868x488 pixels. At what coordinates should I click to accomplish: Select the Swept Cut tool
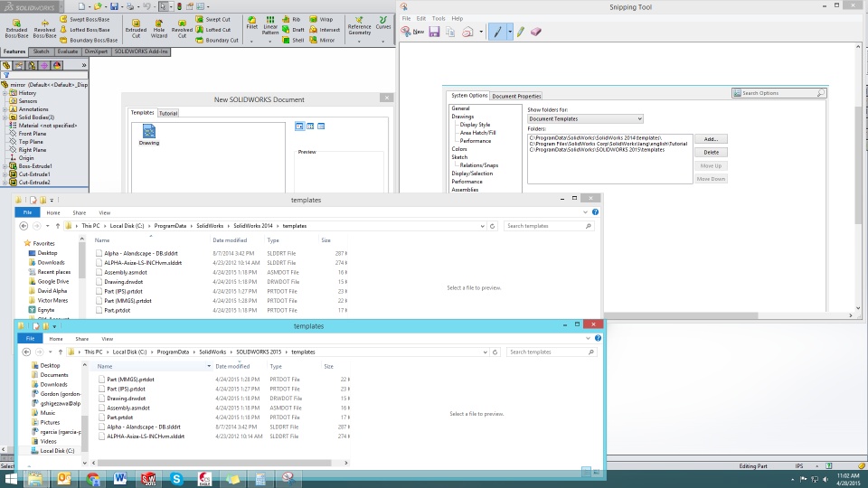point(213,19)
